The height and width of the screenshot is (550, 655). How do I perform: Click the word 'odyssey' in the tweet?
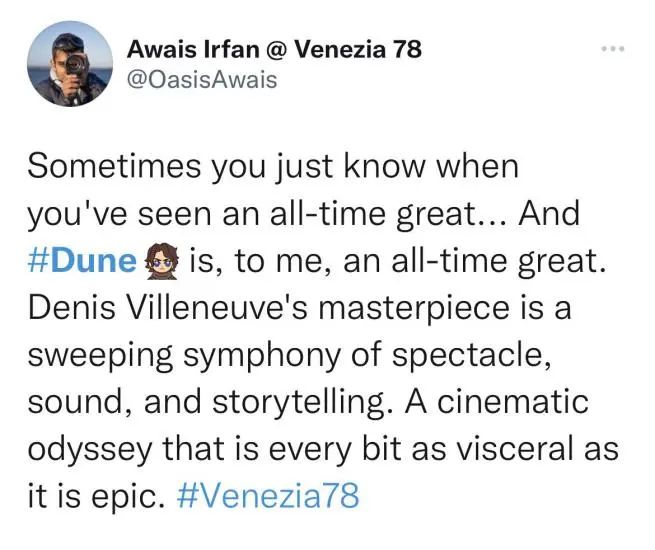pyautogui.click(x=90, y=451)
